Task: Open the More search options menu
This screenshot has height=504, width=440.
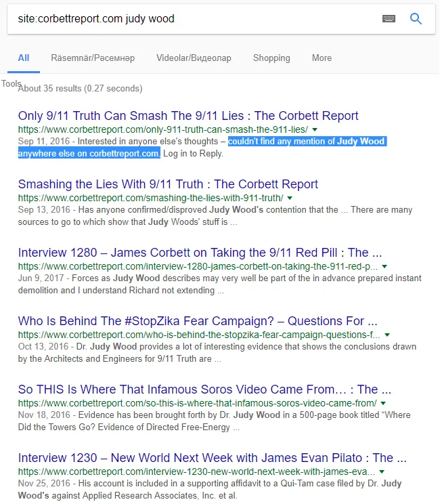Action: click(x=322, y=58)
